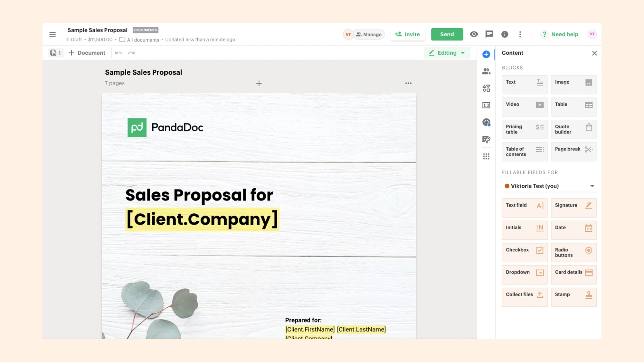Click the Table of contents block icon
Image resolution: width=644 pixels, height=362 pixels.
[x=540, y=149]
